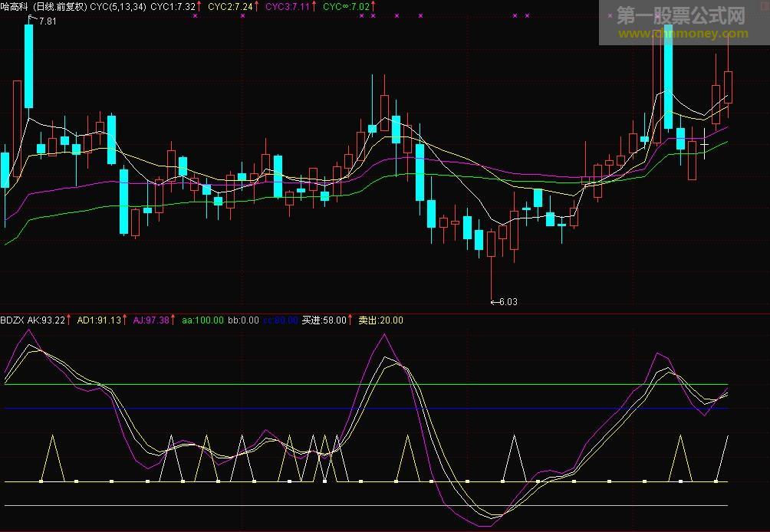Image resolution: width=770 pixels, height=532 pixels.
Task: Click the CYC1:7.32 value readout
Action: click(x=173, y=6)
